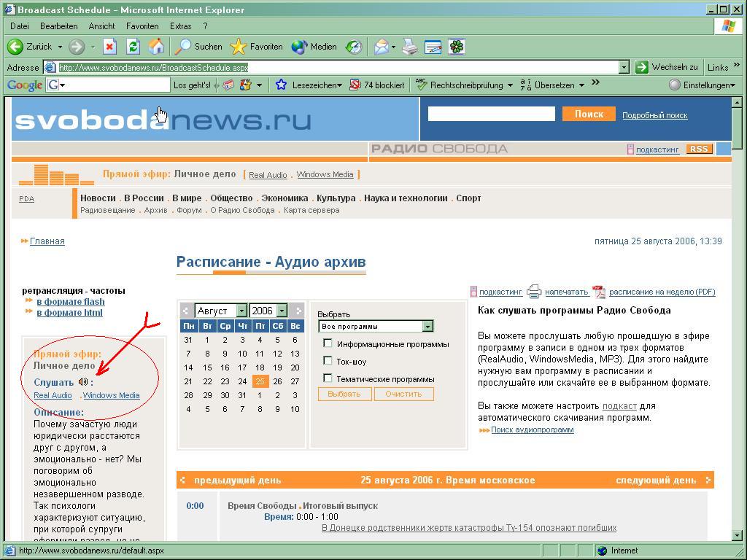Open Lesezeichen bookmarks star in Google toolbar
Viewport: 747px width, 560px height.
[x=281, y=85]
